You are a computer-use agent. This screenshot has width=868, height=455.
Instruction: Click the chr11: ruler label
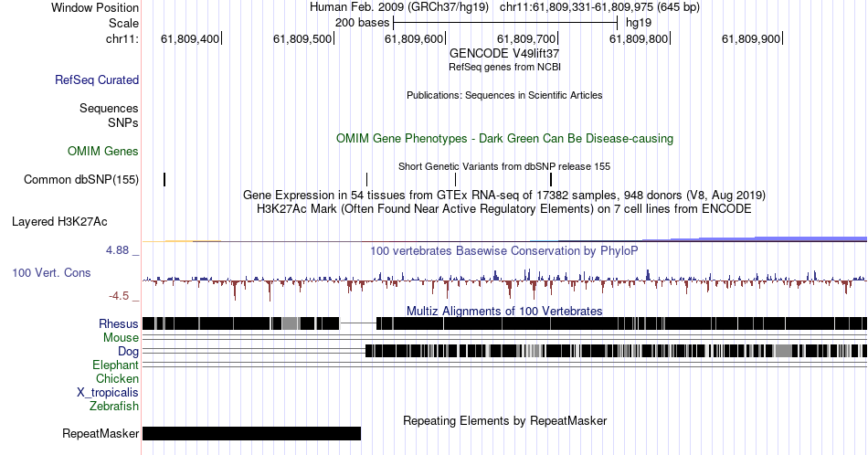click(122, 38)
